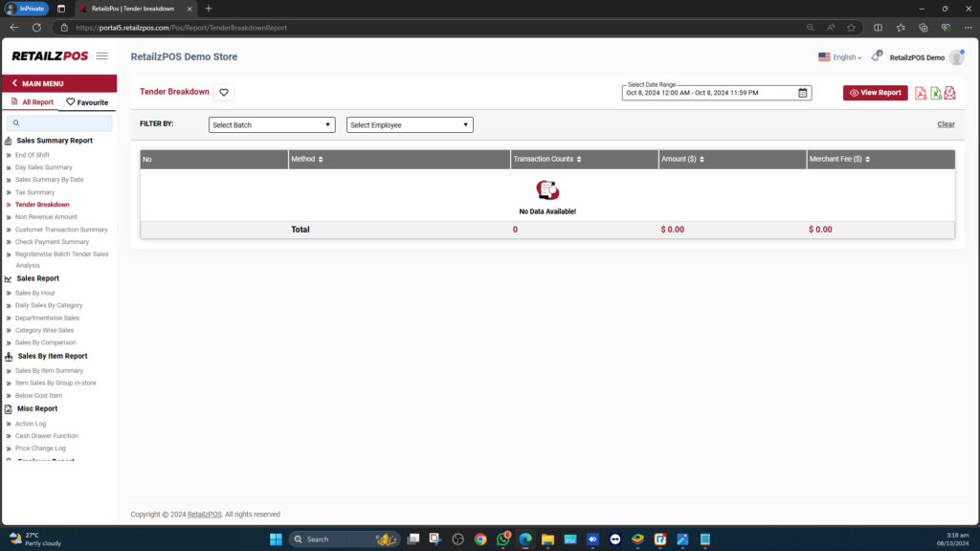Open the Tender Breakdown menu item
The height and width of the screenshot is (551, 980).
[41, 204]
